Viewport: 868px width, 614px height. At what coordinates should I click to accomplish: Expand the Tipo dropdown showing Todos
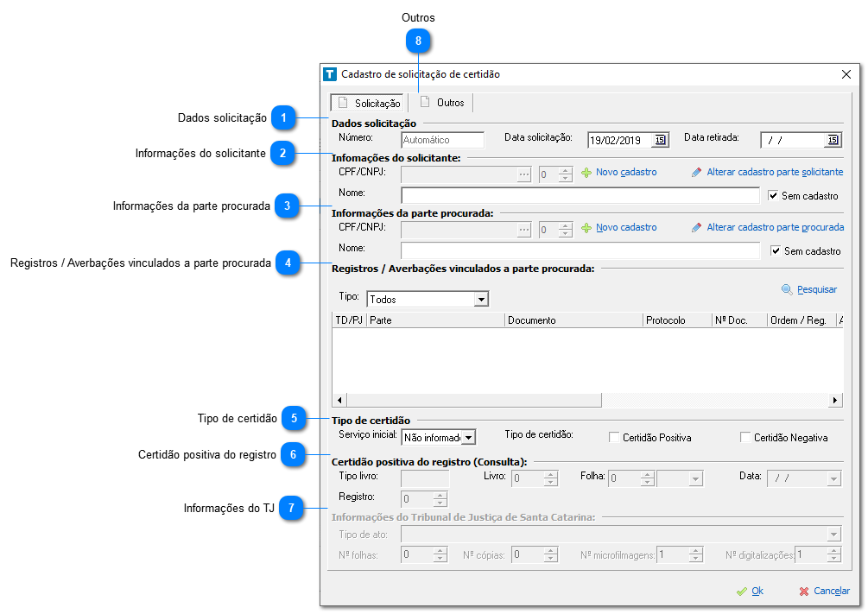(x=481, y=300)
